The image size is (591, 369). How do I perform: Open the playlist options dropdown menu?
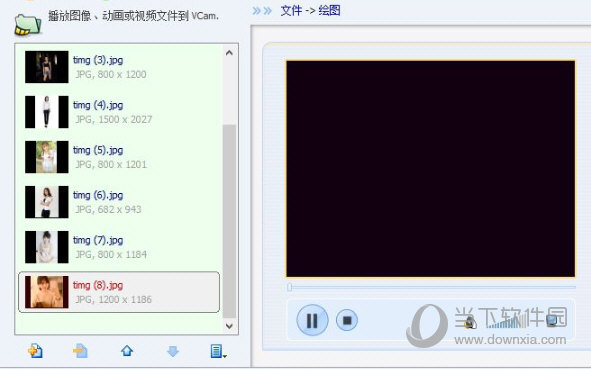click(x=218, y=351)
